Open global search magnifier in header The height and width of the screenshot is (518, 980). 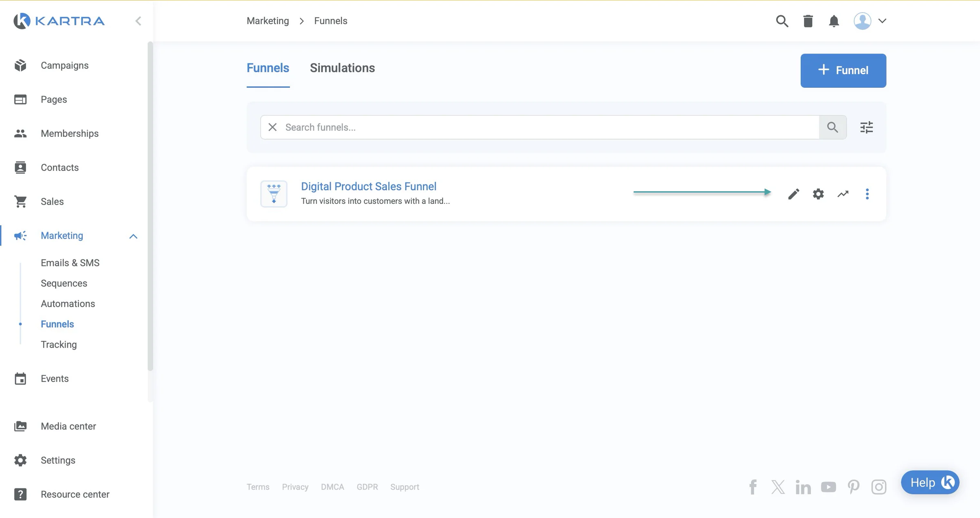[x=782, y=21]
